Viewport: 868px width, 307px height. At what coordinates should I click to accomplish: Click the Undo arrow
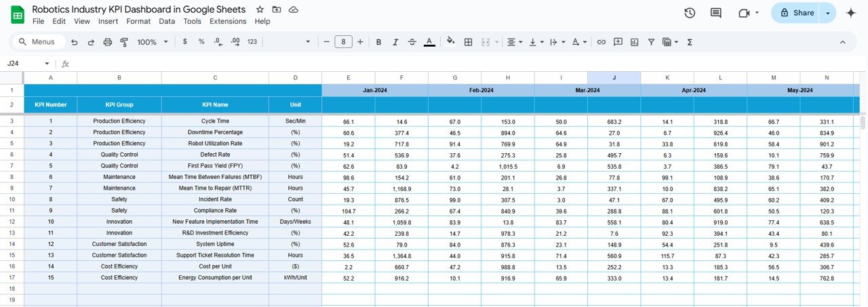(74, 42)
